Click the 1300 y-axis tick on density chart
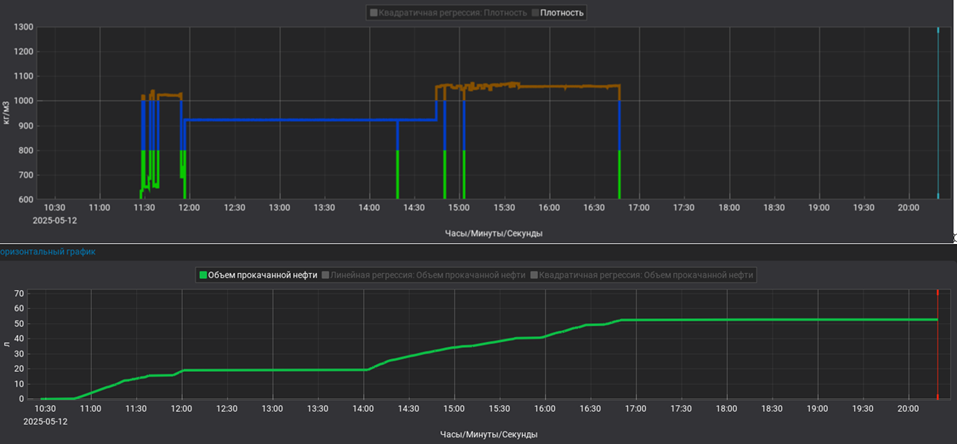This screenshot has width=957, height=444. click(x=23, y=27)
